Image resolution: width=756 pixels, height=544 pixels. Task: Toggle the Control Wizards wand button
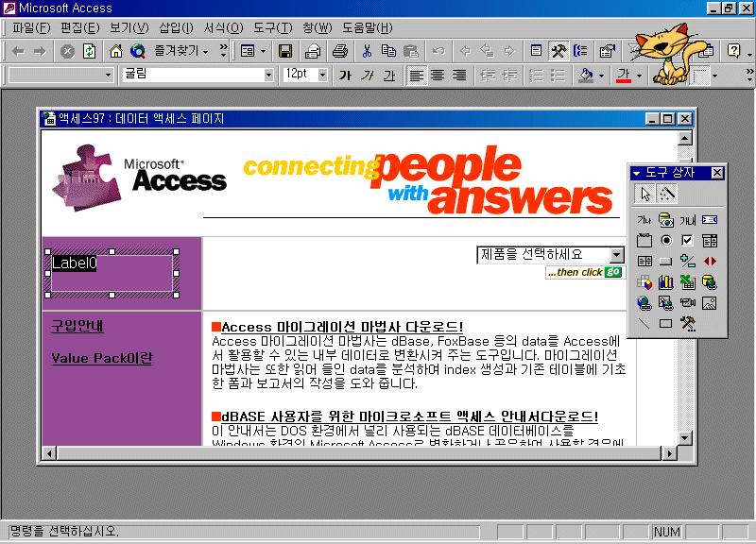coord(667,195)
